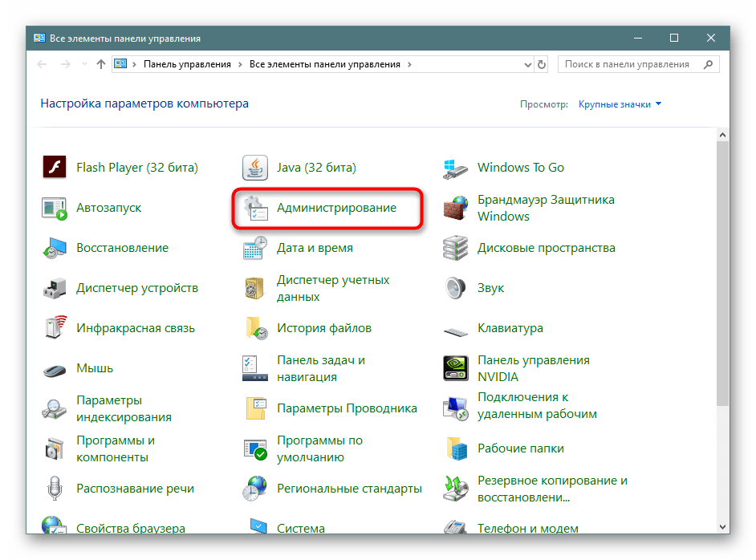Click the Программы и компоненты icon

54,448
